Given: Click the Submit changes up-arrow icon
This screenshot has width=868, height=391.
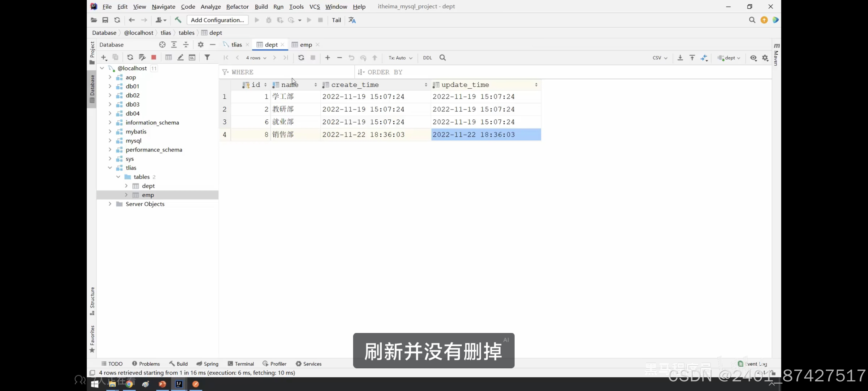Looking at the screenshot, I should (375, 58).
